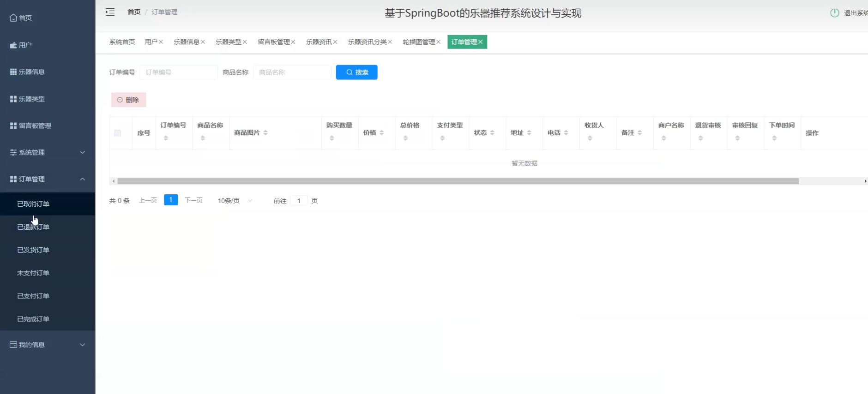Select page 1 in pagination

point(171,200)
